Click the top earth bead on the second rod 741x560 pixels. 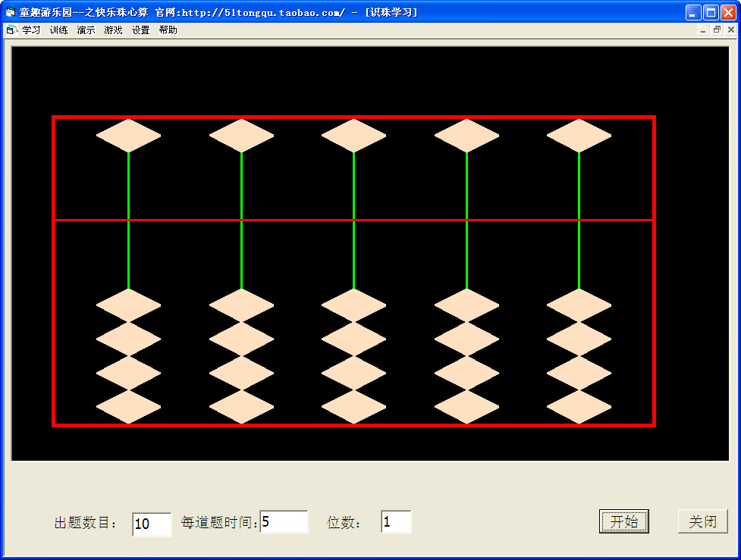(x=241, y=305)
